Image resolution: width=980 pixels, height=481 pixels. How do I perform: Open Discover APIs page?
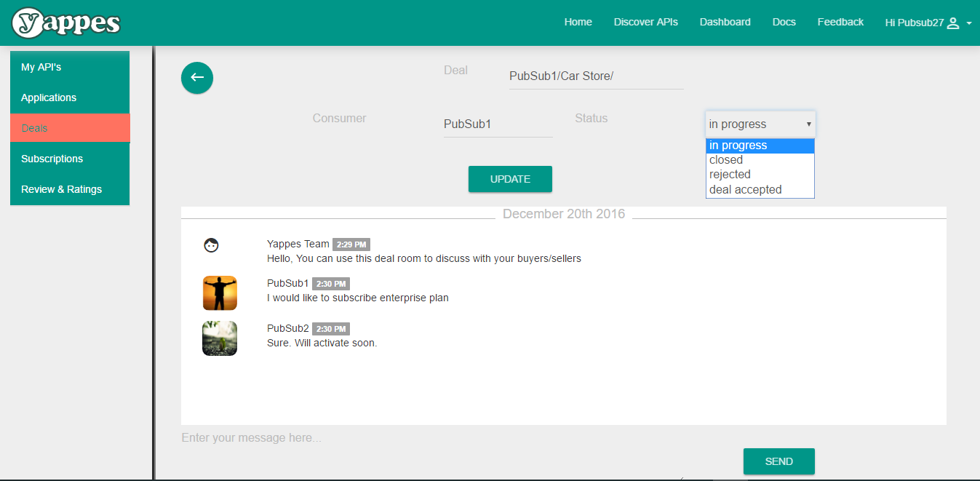pyautogui.click(x=645, y=22)
